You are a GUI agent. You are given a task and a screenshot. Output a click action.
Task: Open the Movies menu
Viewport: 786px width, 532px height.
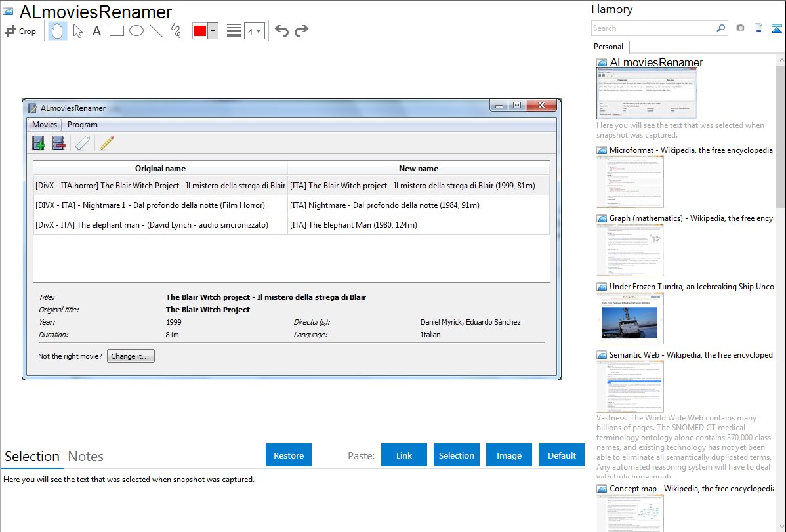pyautogui.click(x=45, y=125)
